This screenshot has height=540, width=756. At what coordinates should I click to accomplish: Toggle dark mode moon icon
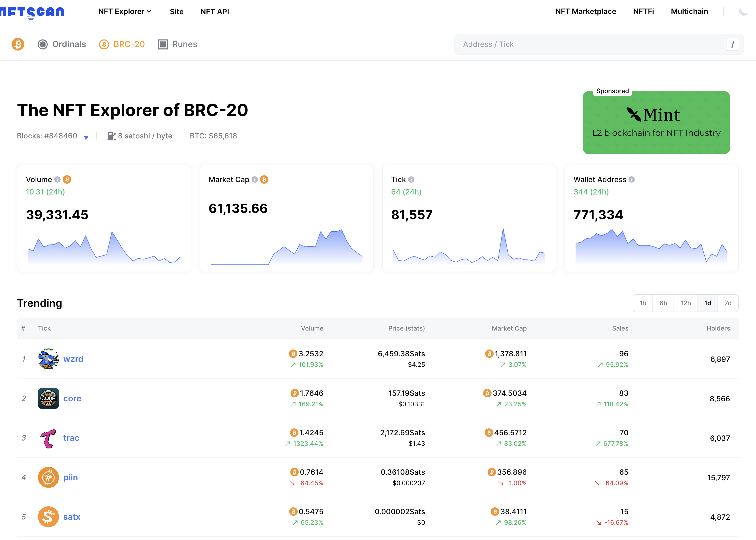[x=743, y=11]
